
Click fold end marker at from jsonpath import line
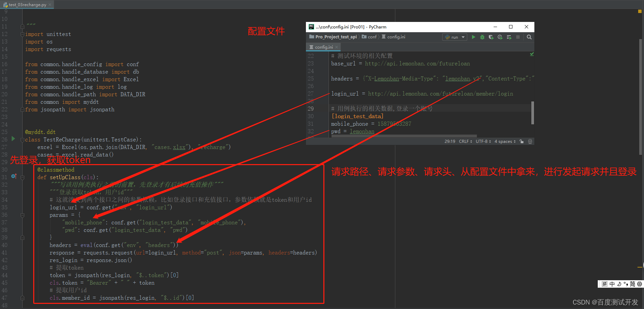[22, 110]
